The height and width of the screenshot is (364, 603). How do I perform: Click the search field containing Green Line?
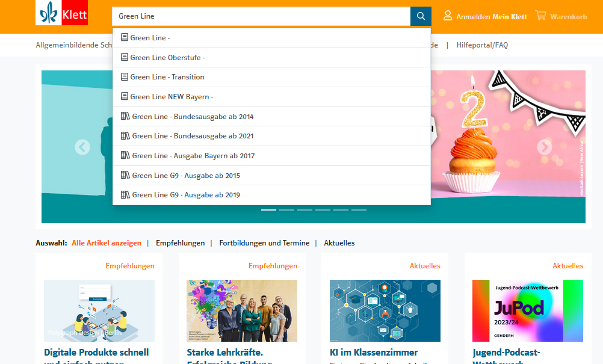261,16
